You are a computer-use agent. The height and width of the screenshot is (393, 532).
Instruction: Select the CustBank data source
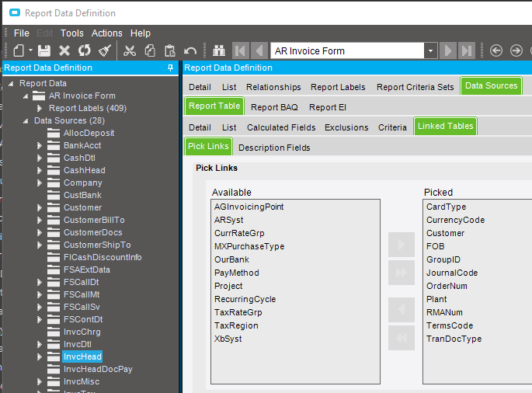coord(82,195)
